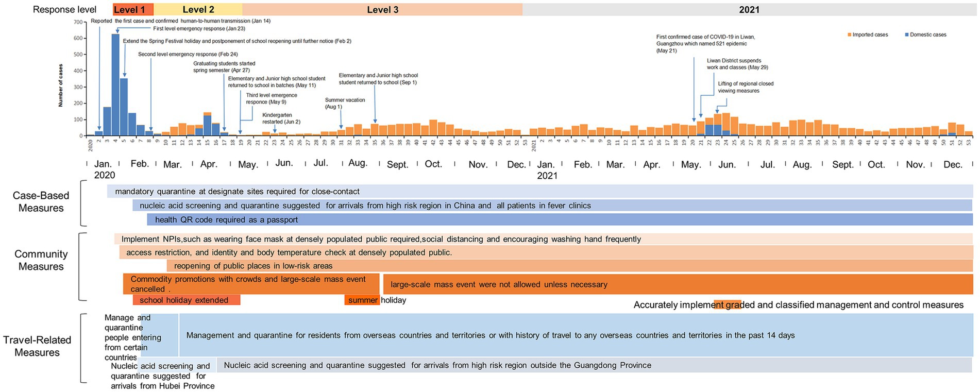The height and width of the screenshot is (392, 980).
Task: Click the orange Imported cases legend swatch
Action: [x=850, y=35]
